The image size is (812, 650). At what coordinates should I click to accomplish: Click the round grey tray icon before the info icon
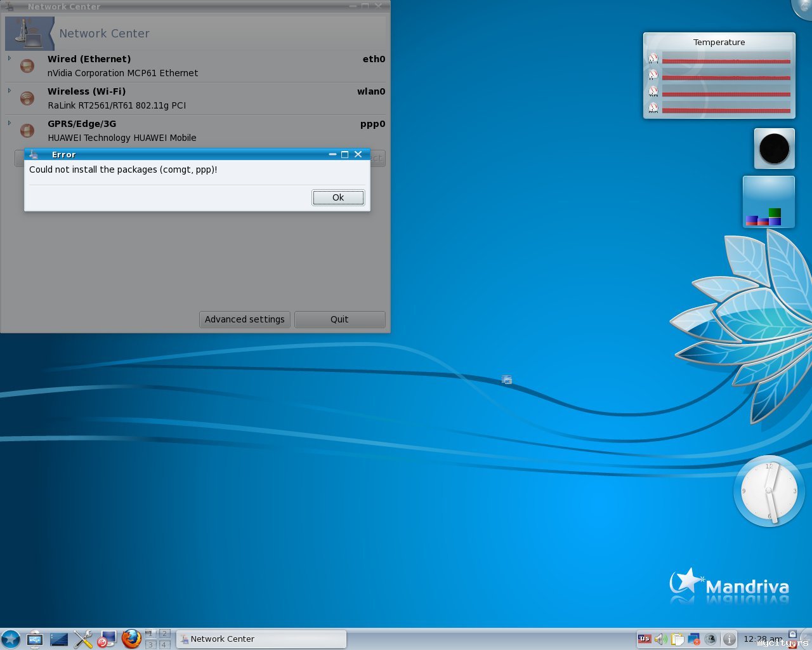pyautogui.click(x=711, y=639)
